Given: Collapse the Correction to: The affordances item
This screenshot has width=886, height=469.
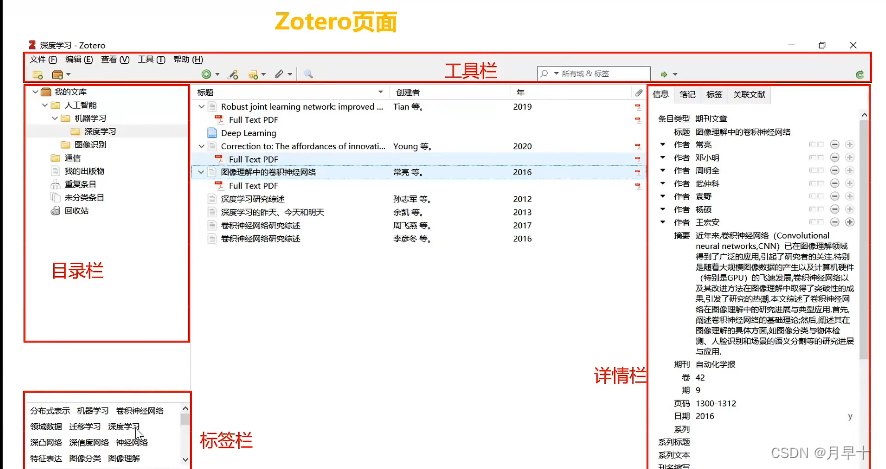Looking at the screenshot, I should tap(201, 146).
